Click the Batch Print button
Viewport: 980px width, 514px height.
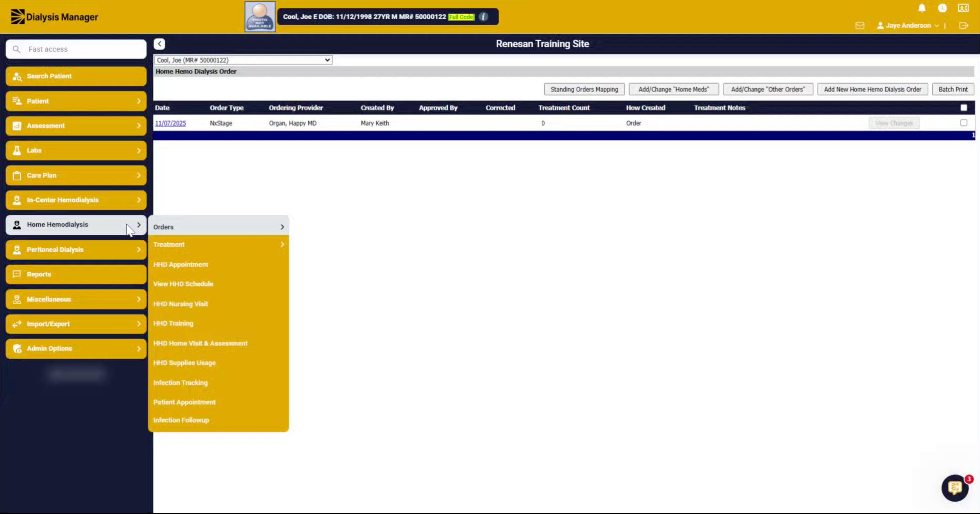point(953,89)
